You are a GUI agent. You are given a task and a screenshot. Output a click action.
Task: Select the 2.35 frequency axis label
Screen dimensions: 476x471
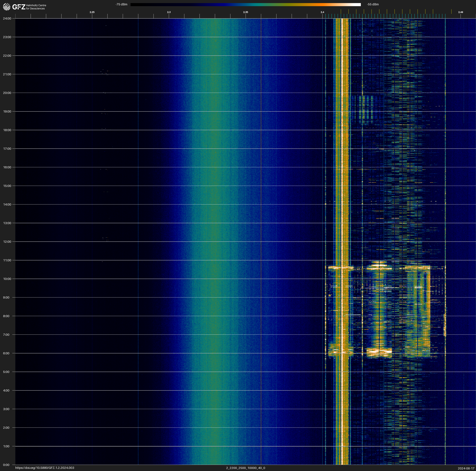(x=245, y=12)
